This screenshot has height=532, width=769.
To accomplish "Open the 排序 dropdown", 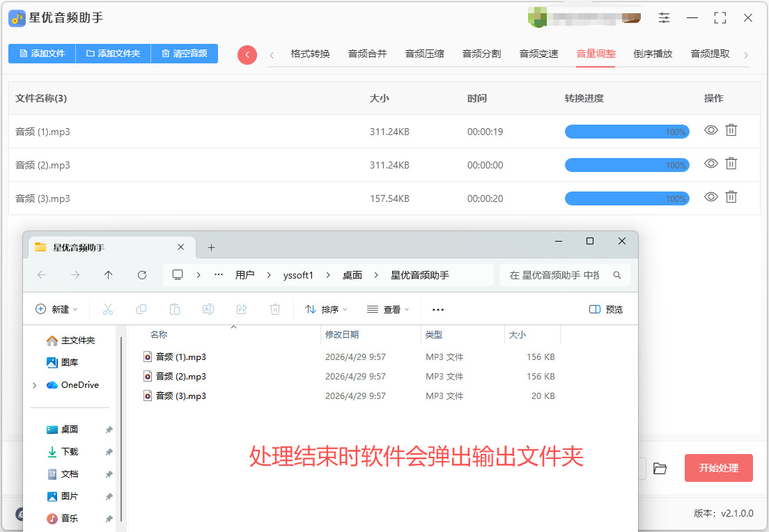I will tap(326, 309).
